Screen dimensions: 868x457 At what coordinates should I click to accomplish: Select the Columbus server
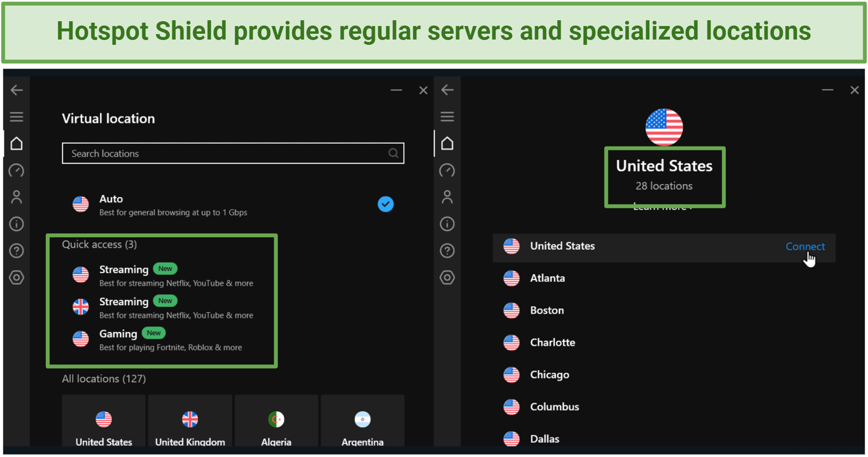664,407
